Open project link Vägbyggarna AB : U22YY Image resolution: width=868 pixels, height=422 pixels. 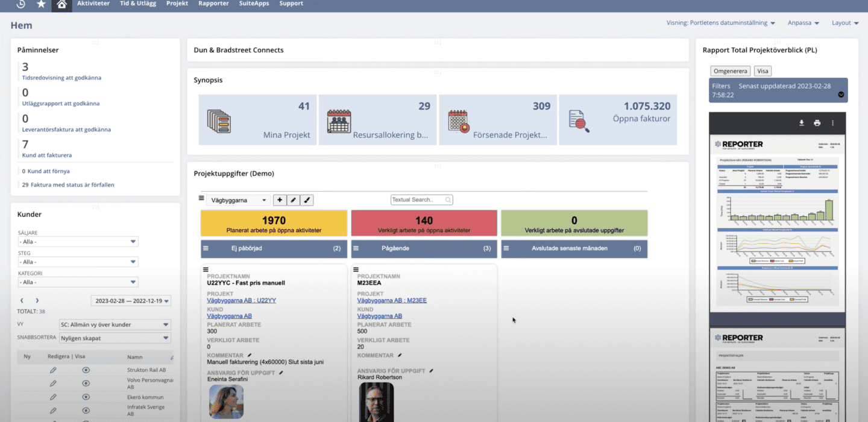(241, 300)
